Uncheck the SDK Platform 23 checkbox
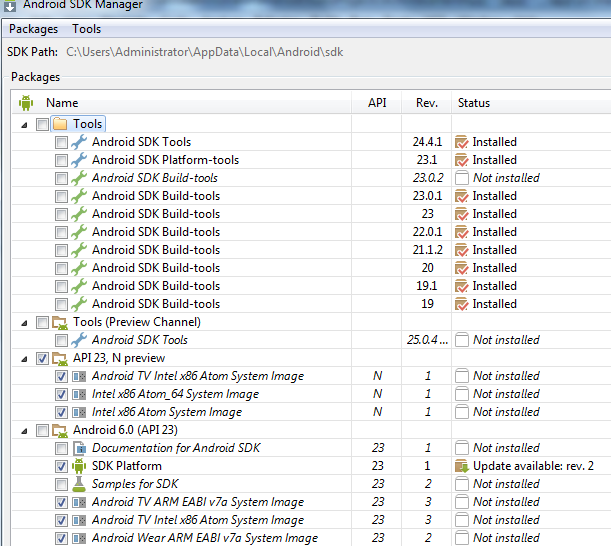611x546 pixels. click(x=61, y=466)
